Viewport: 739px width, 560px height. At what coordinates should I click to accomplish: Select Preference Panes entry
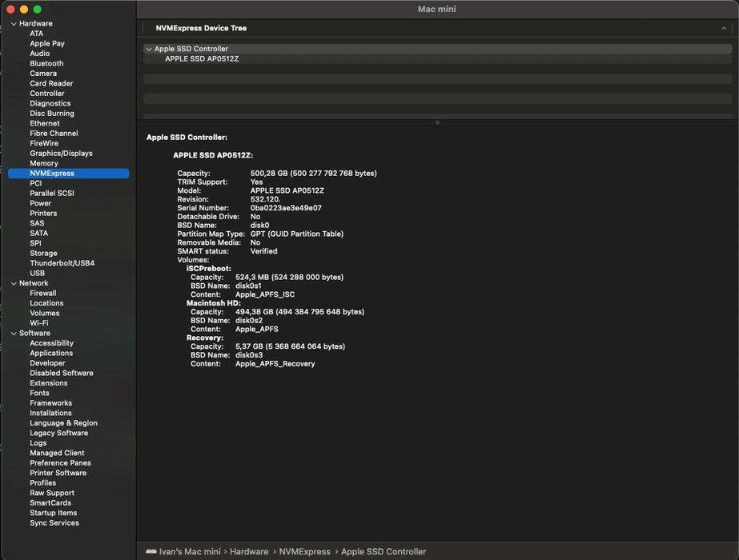60,463
